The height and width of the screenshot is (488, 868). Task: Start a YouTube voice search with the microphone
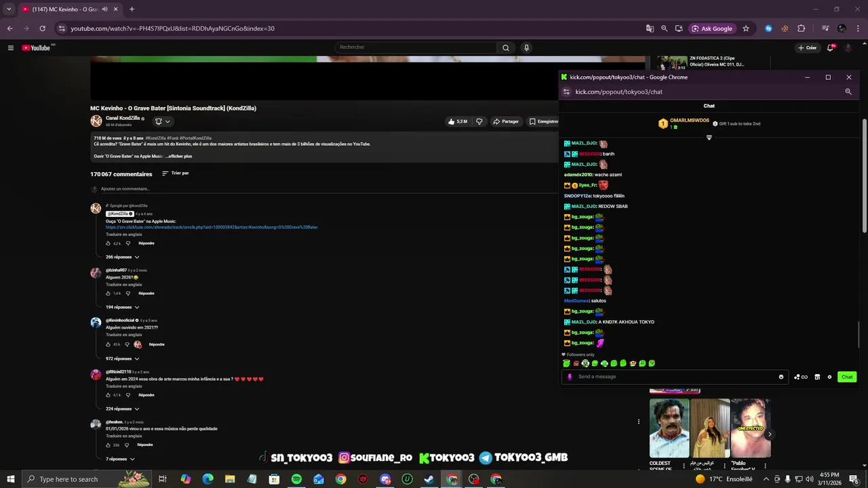[526, 47]
